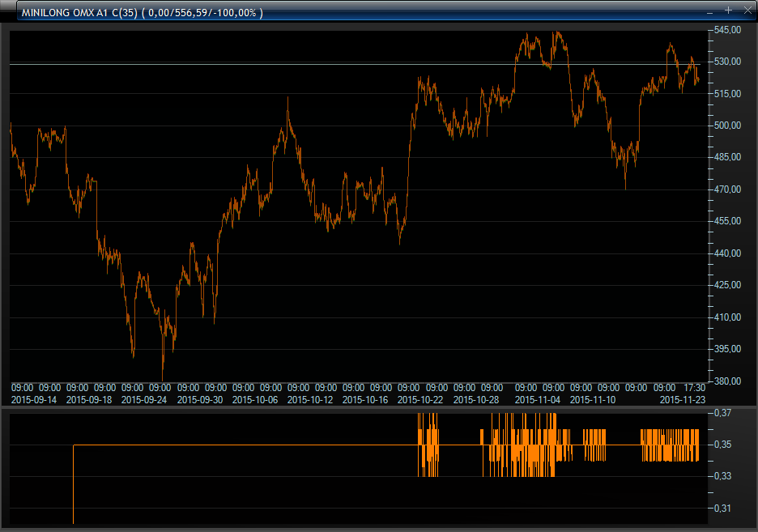Select the 530,00 level on price axis
The height and width of the screenshot is (532, 758).
[x=728, y=62]
